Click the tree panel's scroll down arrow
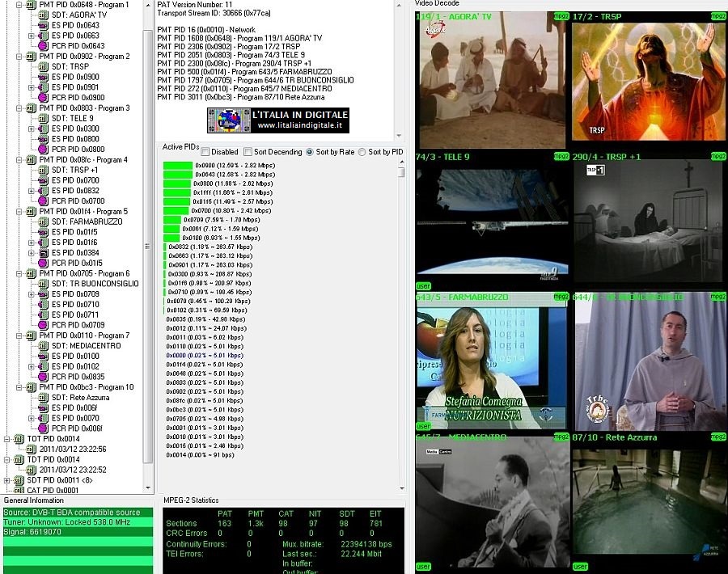This screenshot has width=728, height=574. pyautogui.click(x=148, y=488)
